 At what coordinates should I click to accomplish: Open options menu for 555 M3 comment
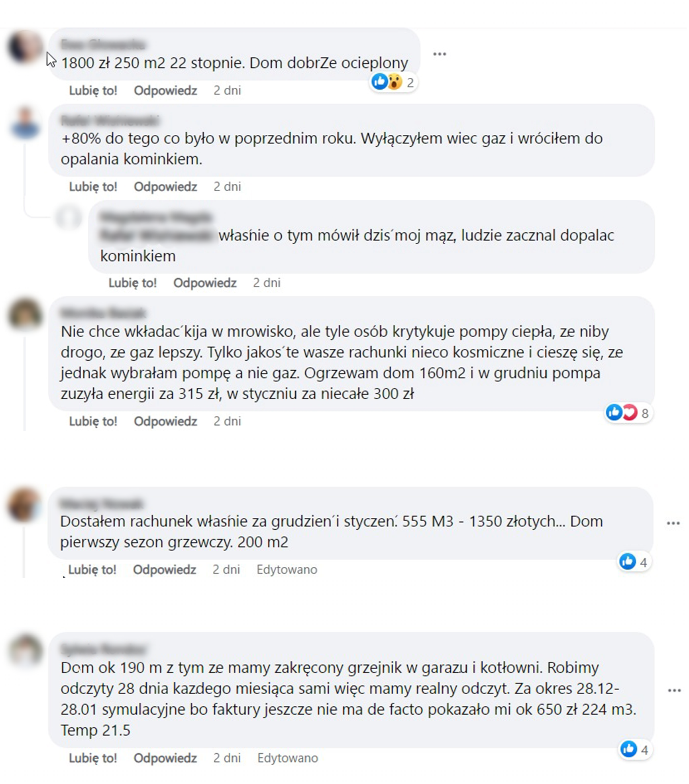[x=673, y=523]
